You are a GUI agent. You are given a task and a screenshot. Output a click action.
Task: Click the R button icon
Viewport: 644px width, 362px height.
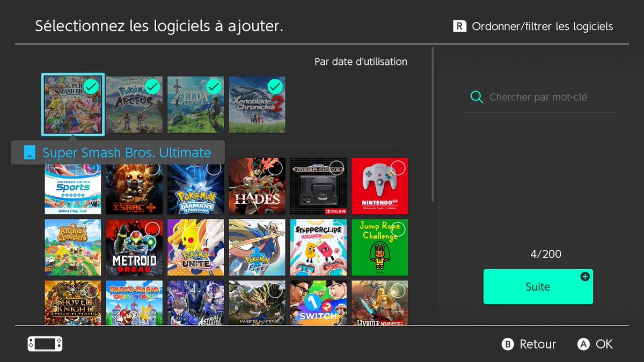click(459, 26)
